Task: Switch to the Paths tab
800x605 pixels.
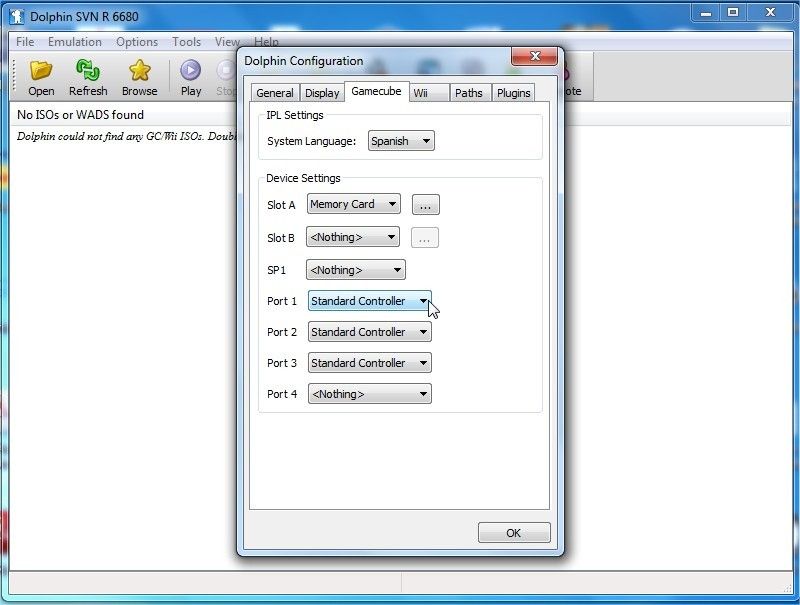Action: [469, 93]
